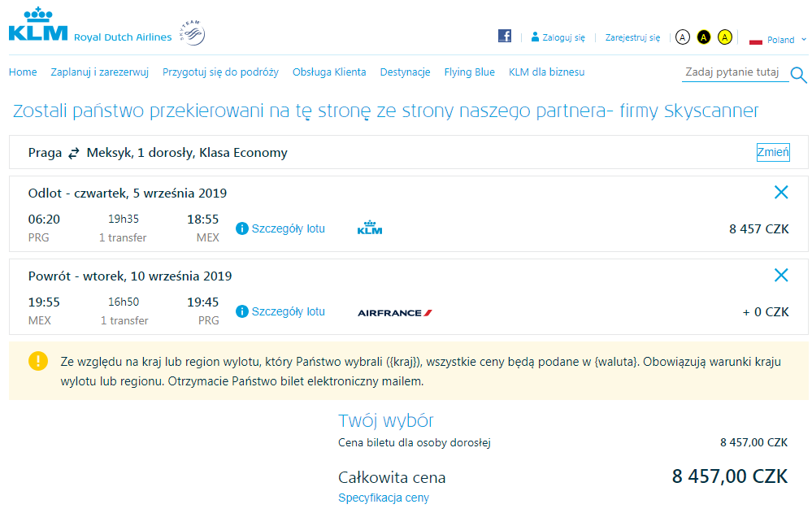Click the Odlot - czwartek, 5 września 2019 heading

(128, 193)
